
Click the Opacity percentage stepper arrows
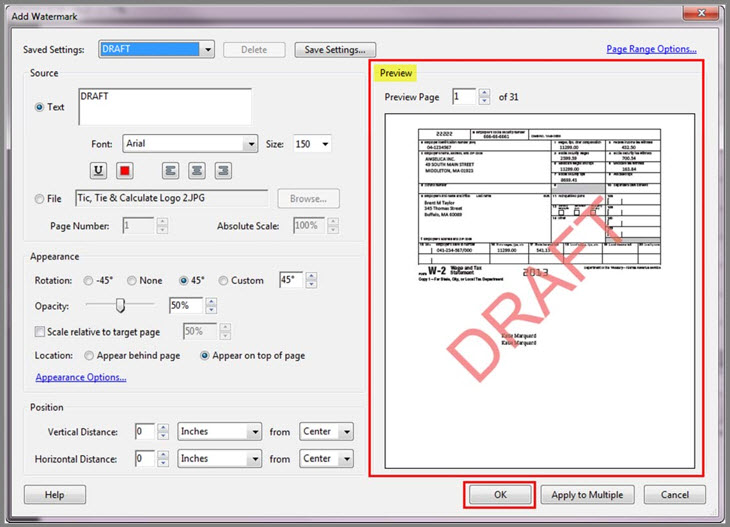(x=211, y=306)
